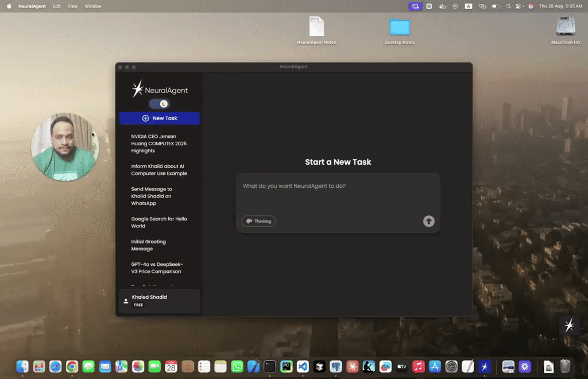This screenshot has height=379, width=588.
Task: Click the task prompt input field
Action: pos(338,195)
